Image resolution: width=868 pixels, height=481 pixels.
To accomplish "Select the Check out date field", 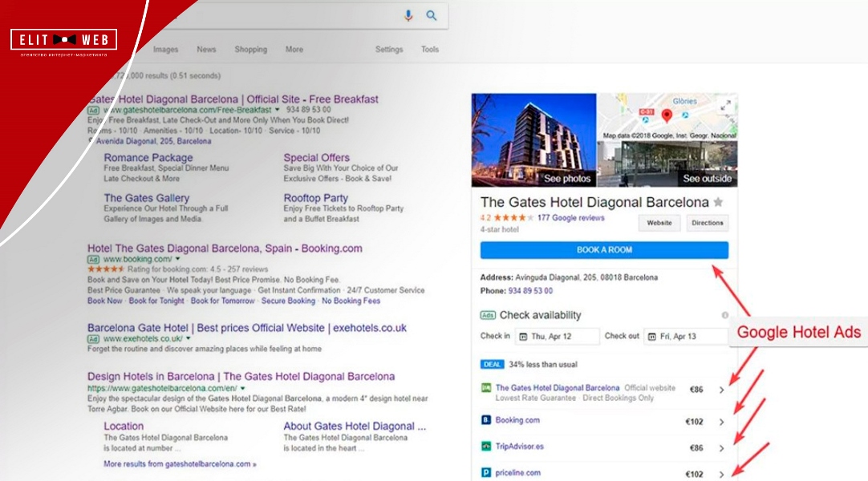I will (x=685, y=336).
